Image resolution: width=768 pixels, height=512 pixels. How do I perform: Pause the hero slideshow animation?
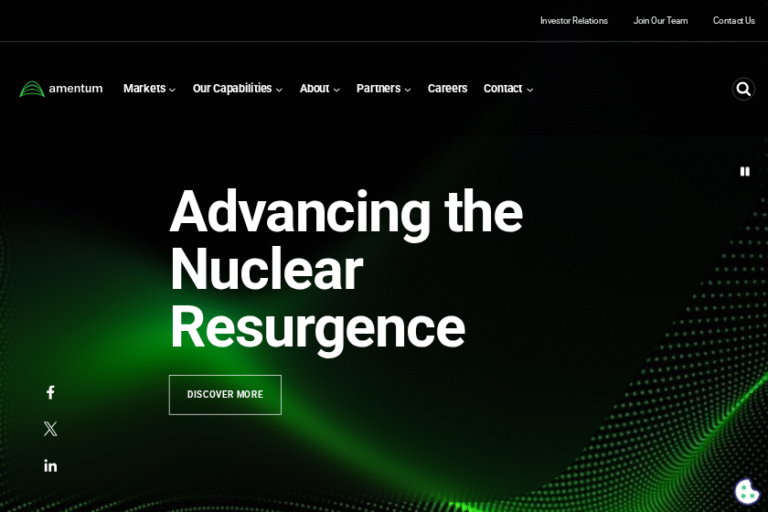[x=744, y=171]
